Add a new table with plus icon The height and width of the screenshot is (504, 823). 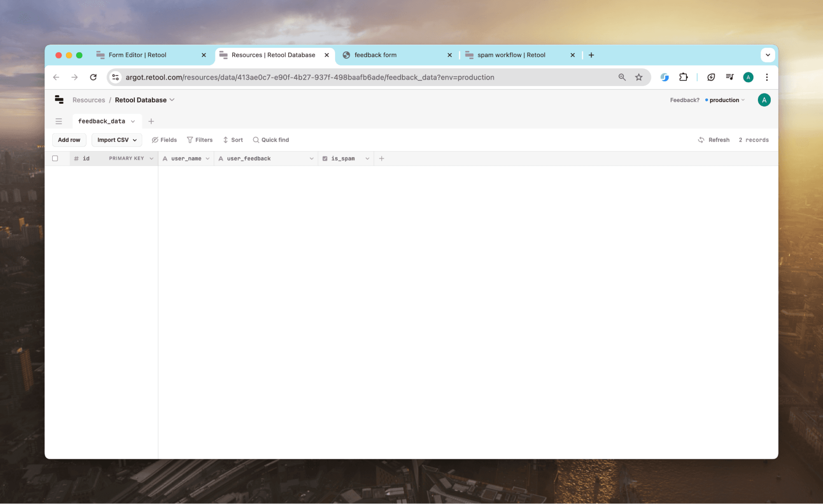click(151, 121)
